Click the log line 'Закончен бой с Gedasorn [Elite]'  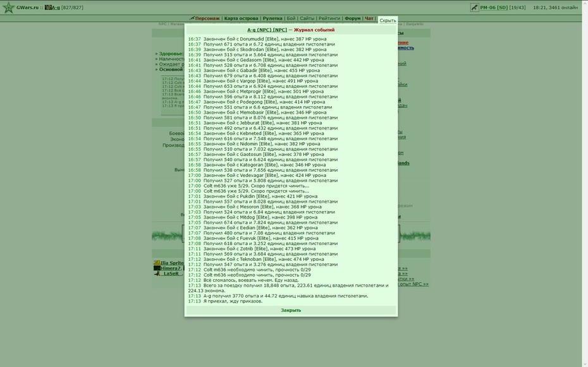coord(256,60)
